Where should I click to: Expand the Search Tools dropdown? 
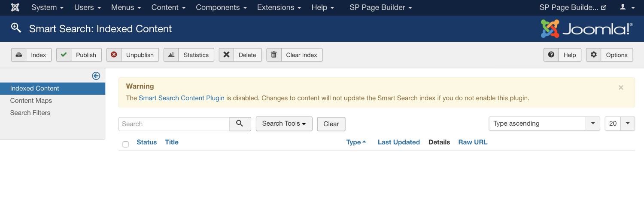(x=284, y=124)
